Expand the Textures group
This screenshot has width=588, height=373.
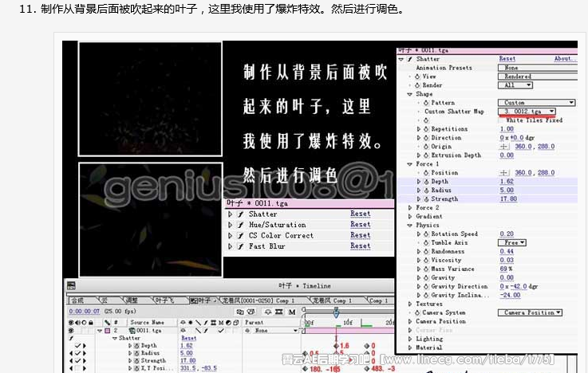point(410,304)
